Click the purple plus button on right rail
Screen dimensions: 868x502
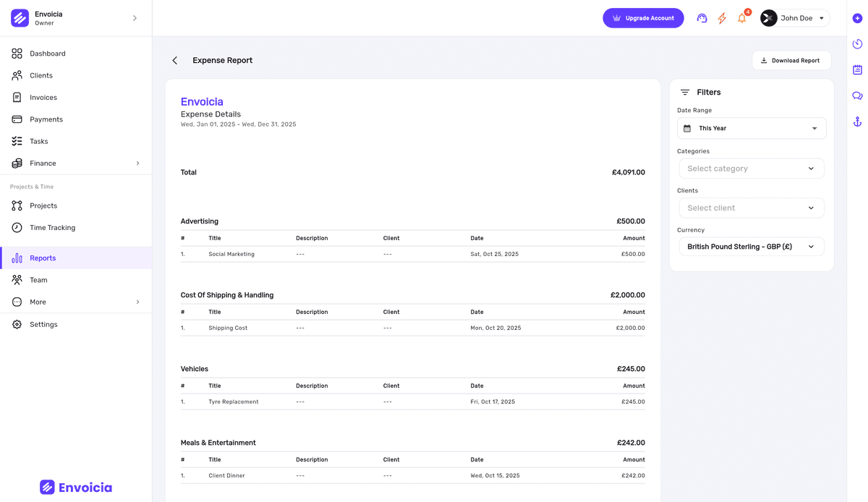[x=857, y=17]
